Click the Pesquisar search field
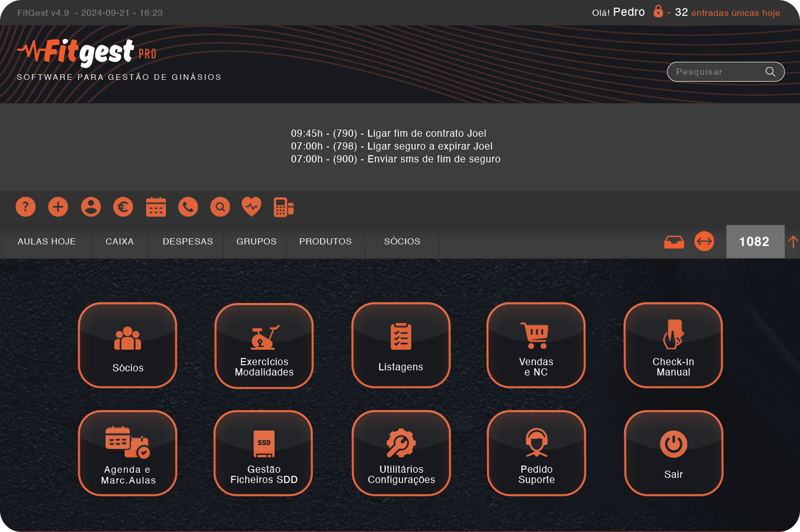 718,72
